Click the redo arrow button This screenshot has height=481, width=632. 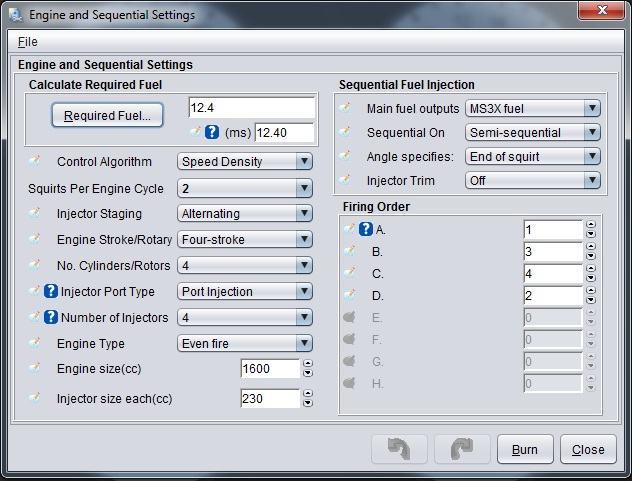(462, 449)
